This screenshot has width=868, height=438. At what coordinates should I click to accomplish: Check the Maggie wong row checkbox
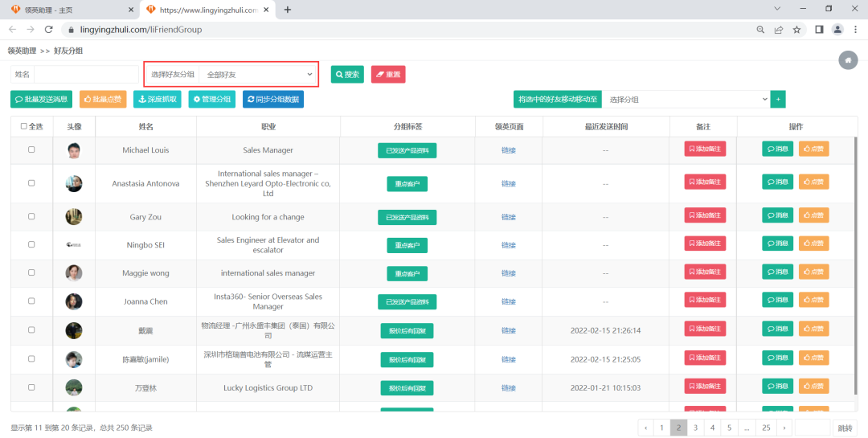(x=31, y=272)
